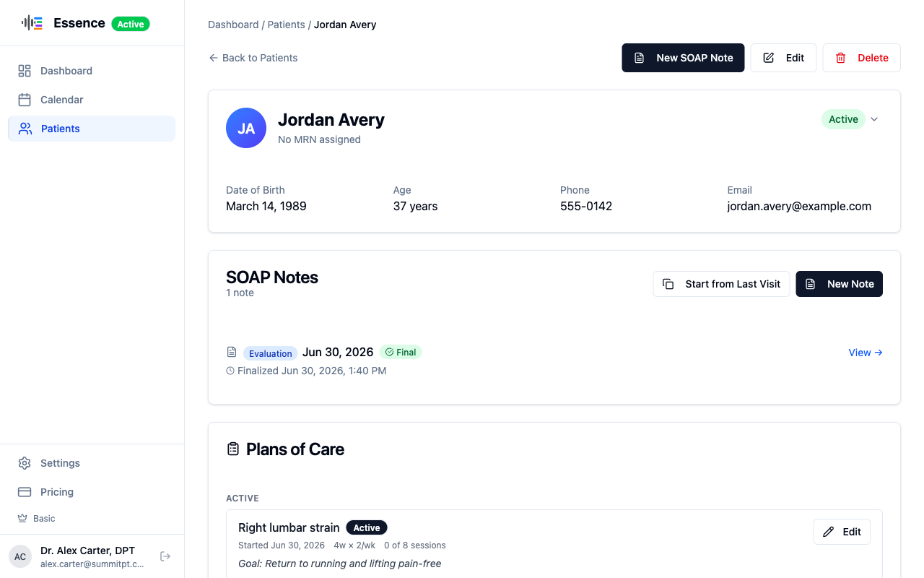Expand the Active status dropdown chevron
Viewport: 924px width, 578px height.
point(874,119)
